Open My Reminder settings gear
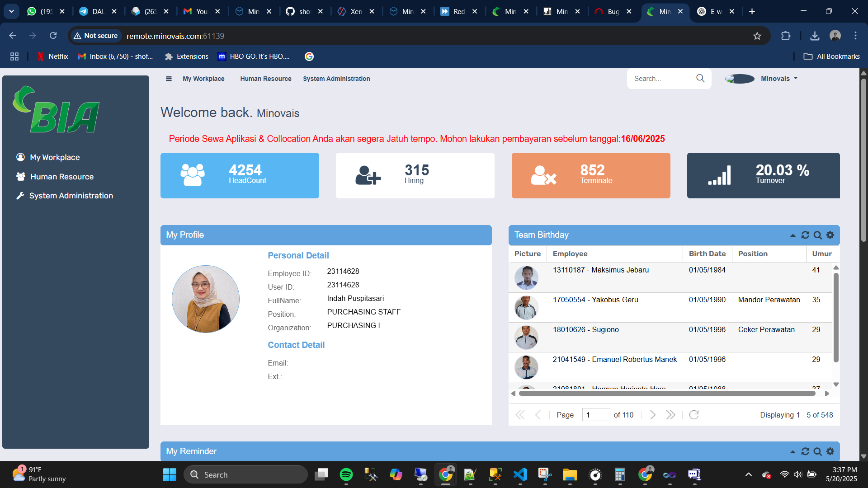Viewport: 868px width, 488px height. (x=830, y=451)
